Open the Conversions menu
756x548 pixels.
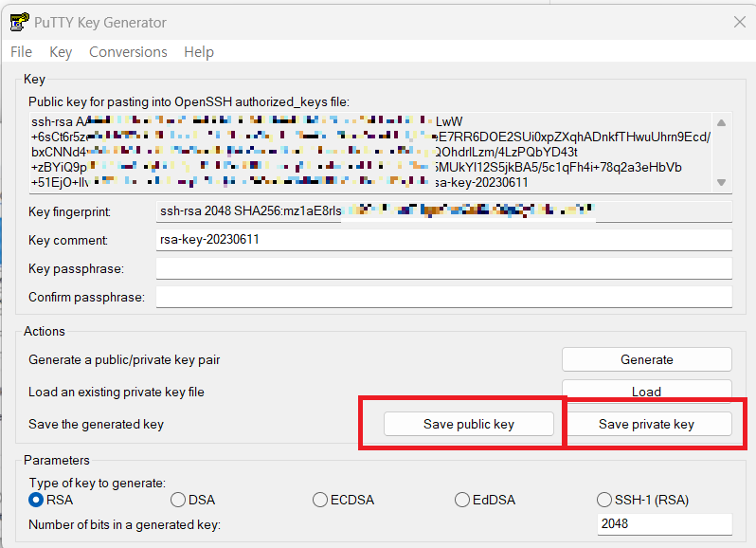coord(128,51)
